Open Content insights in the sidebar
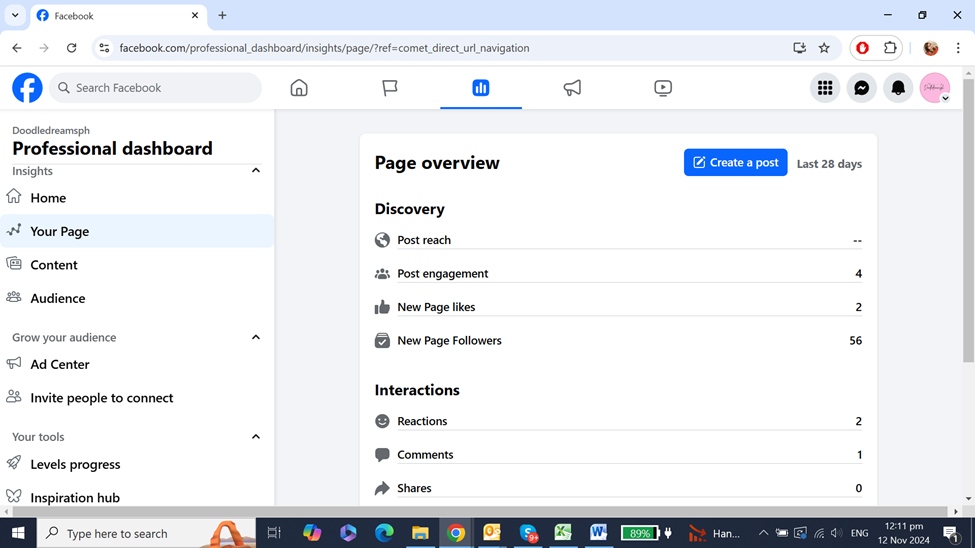 137,265
